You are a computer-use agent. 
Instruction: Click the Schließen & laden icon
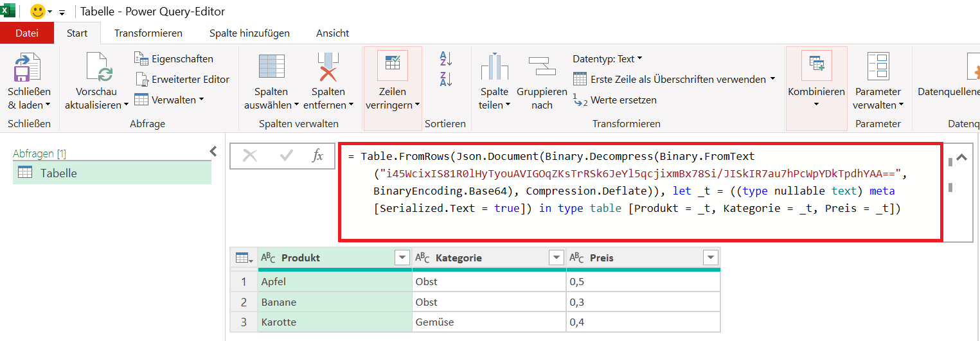point(28,67)
